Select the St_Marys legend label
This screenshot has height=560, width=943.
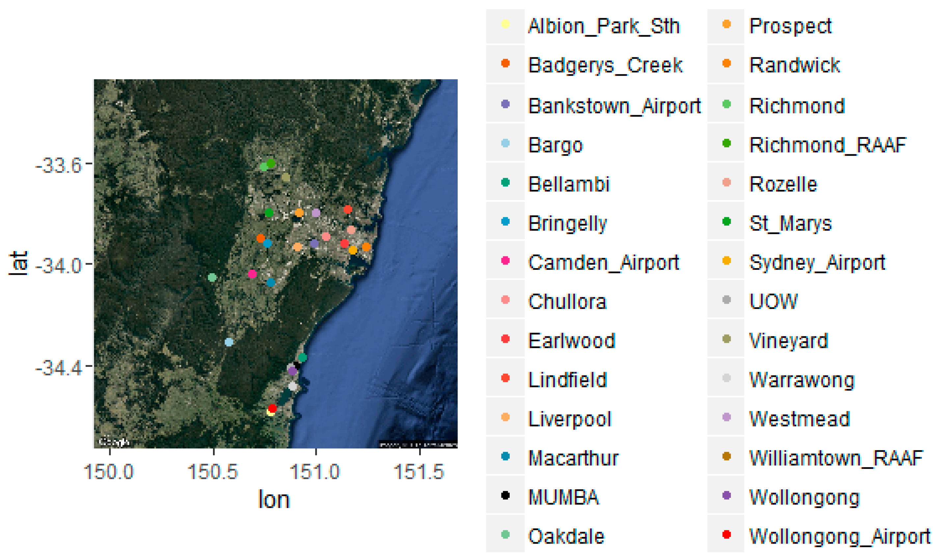(791, 223)
